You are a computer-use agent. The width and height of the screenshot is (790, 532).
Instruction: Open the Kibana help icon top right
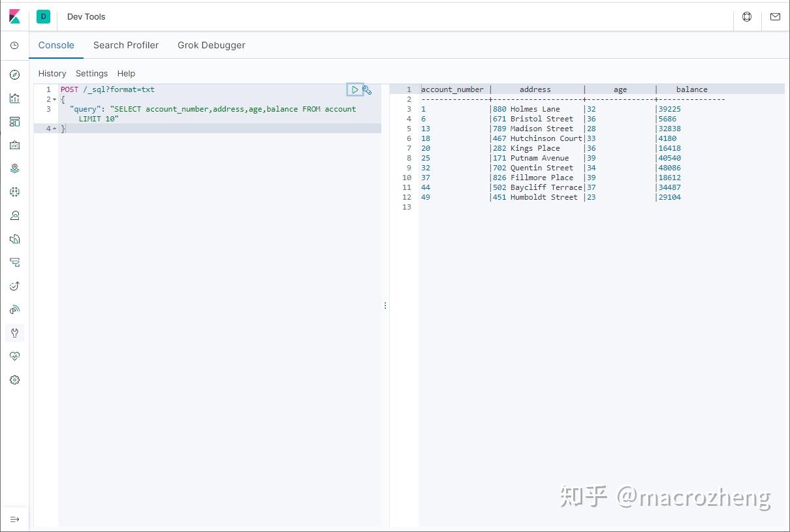coord(746,18)
